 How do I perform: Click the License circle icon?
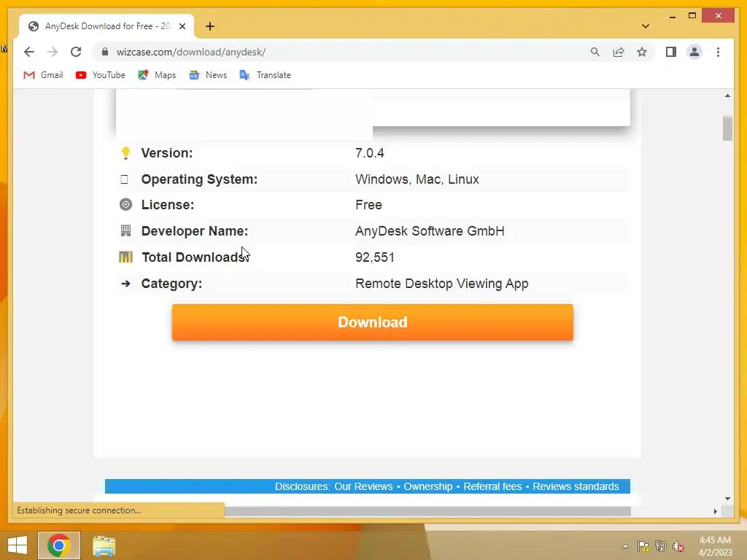(x=125, y=205)
